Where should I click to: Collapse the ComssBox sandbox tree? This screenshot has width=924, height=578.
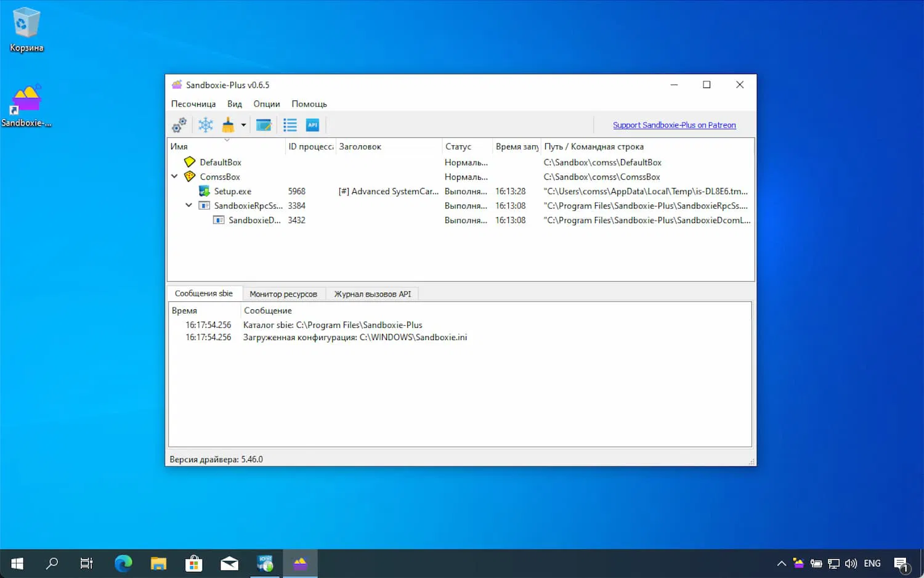(x=175, y=177)
